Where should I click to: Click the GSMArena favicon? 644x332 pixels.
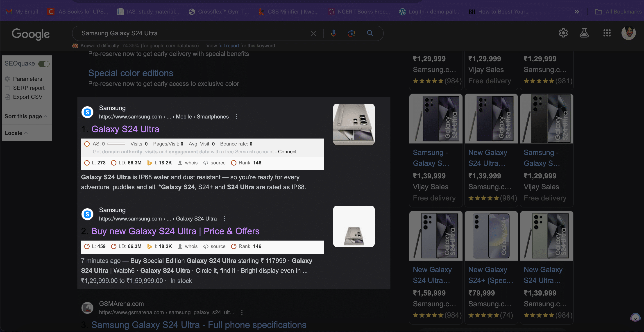pyautogui.click(x=87, y=308)
